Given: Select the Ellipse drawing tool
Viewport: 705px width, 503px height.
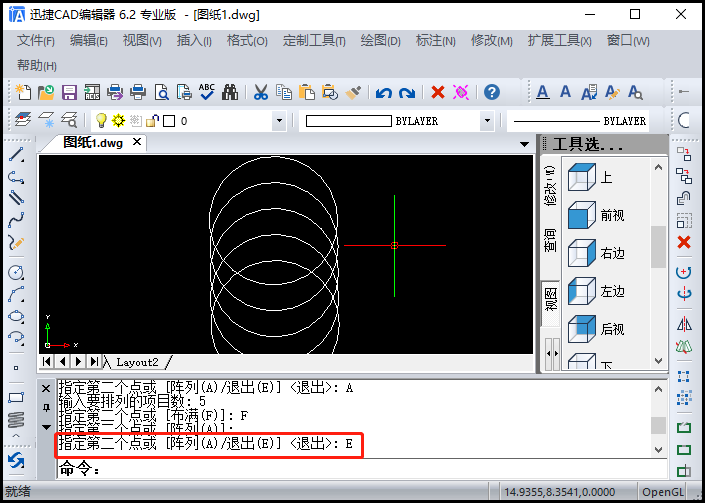Looking at the screenshot, I should tap(16, 316).
